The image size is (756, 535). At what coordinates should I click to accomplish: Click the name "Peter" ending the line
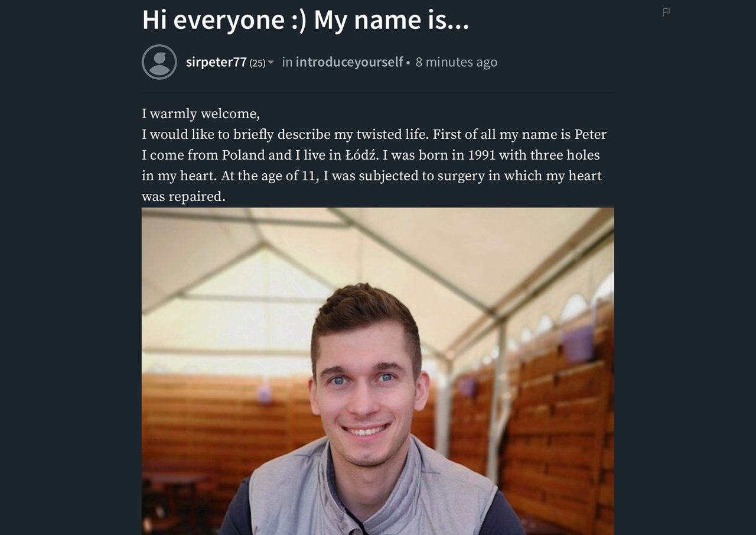[x=591, y=135]
